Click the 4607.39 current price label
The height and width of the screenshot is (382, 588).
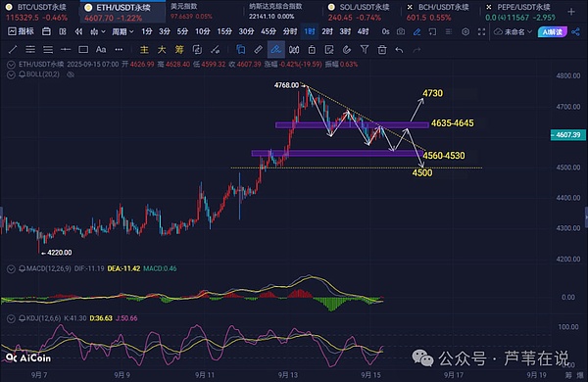point(568,135)
